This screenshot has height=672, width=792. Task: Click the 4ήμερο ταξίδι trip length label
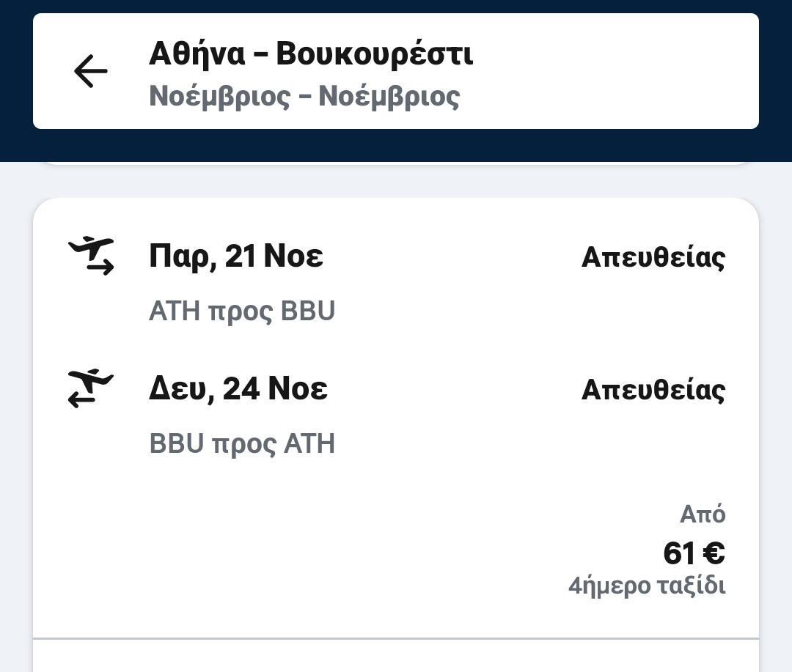[647, 586]
